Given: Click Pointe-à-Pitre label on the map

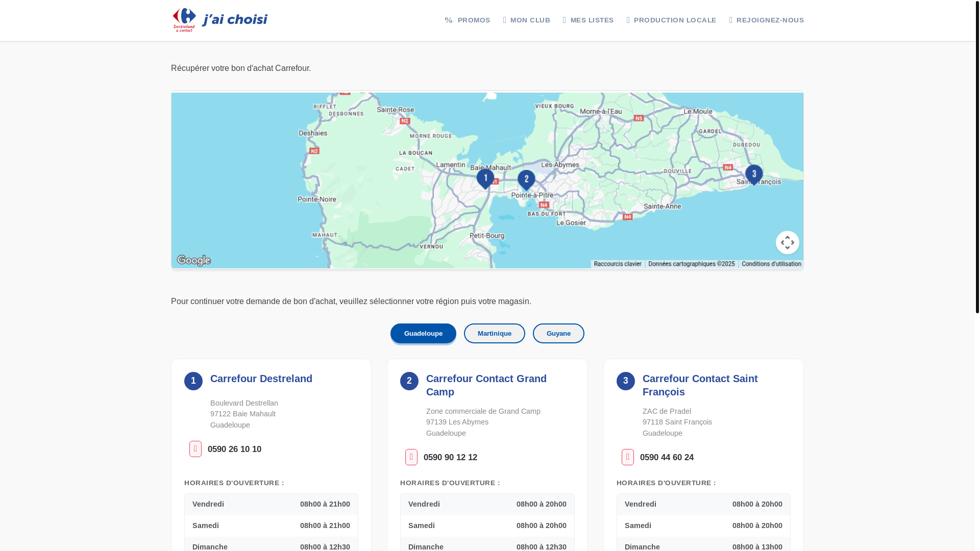Looking at the screenshot, I should [532, 195].
